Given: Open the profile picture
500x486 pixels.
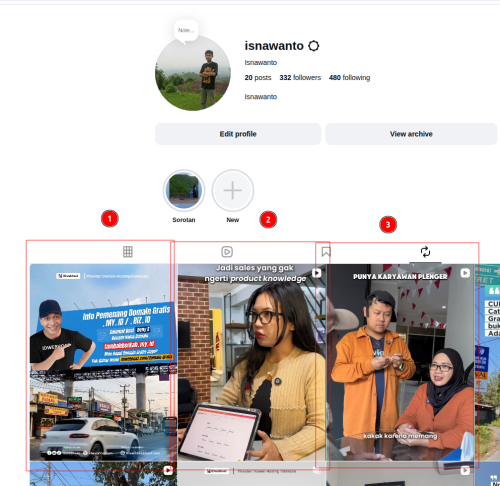Looking at the screenshot, I should click(x=193, y=73).
